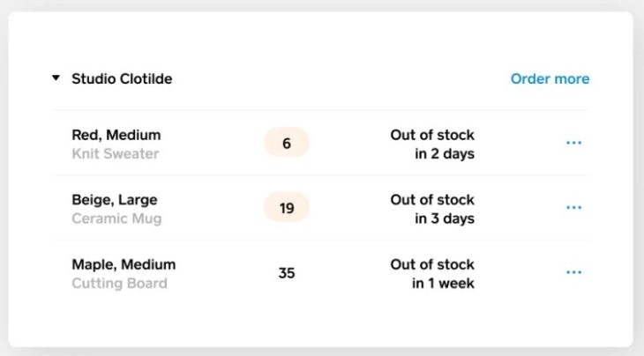Image resolution: width=644 pixels, height=356 pixels.
Task: Collapse the Studio Clotilde section triangle
Action: click(x=56, y=78)
